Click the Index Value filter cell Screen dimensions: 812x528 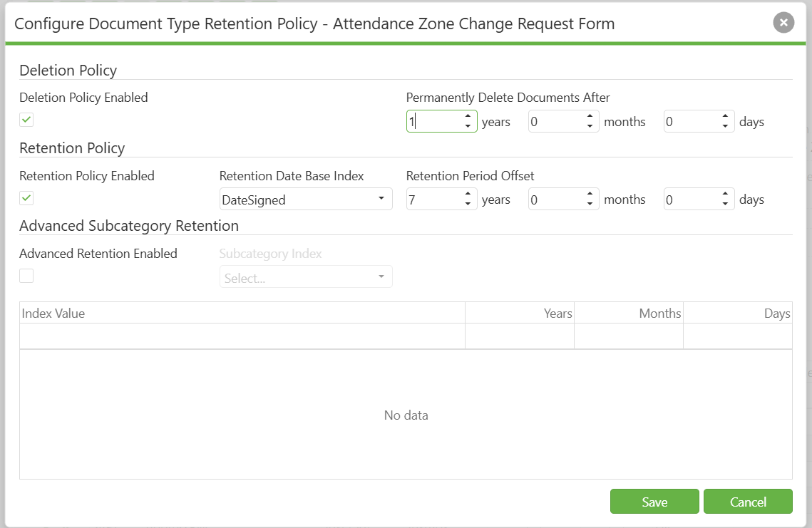coord(242,336)
